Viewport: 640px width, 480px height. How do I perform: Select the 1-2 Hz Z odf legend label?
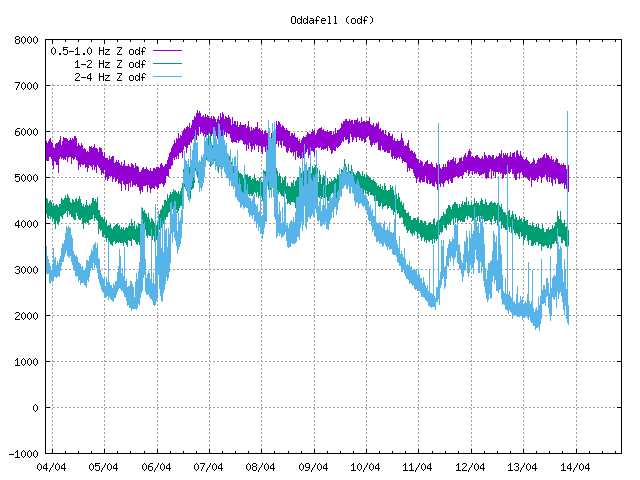click(110, 63)
